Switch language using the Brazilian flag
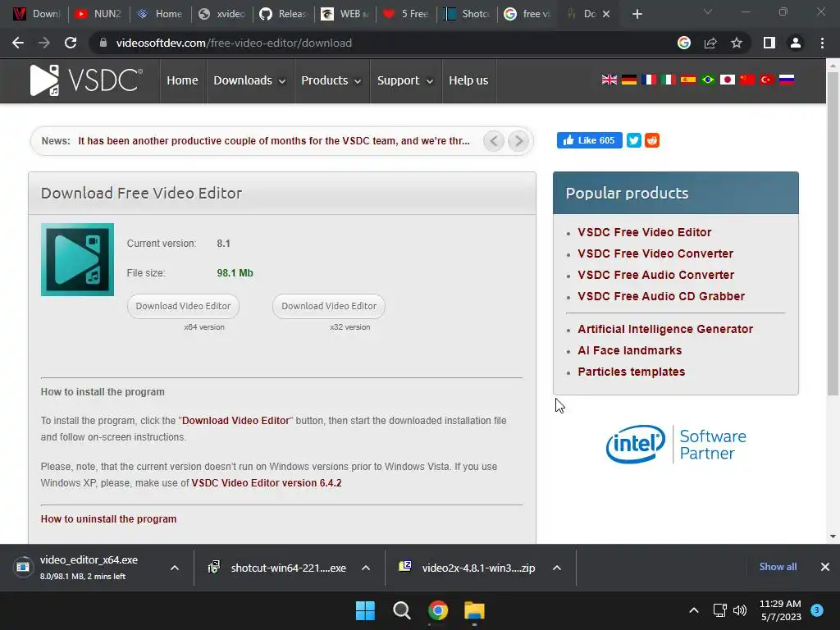The width and height of the screenshot is (840, 630). 708,80
